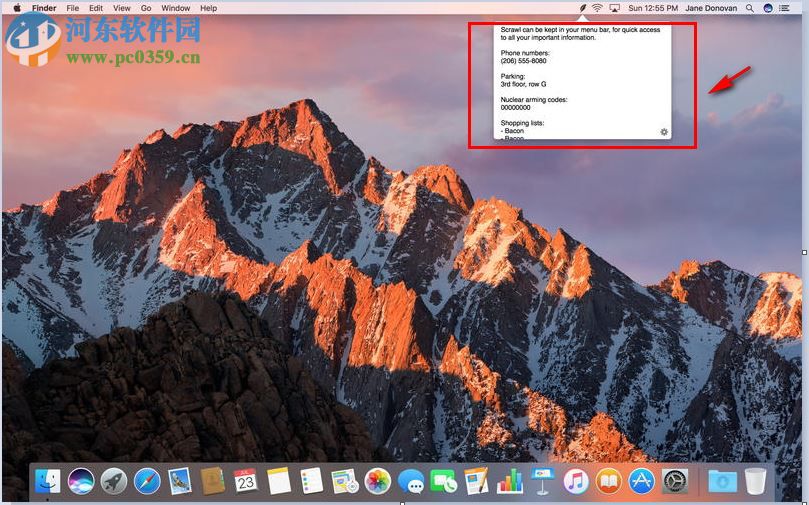Open the Downloads folder in the Dock
The image size is (809, 505).
(x=722, y=482)
